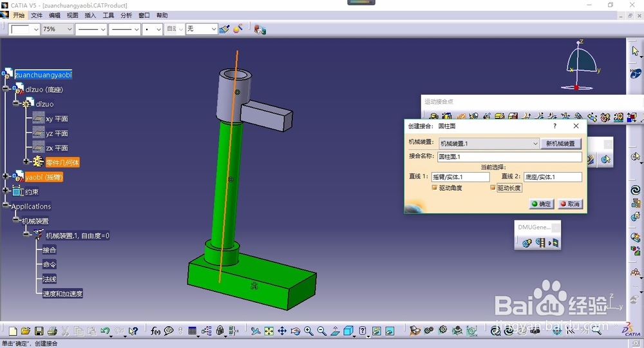Viewport: 644px width, 348px height.
Task: Click the 确定 button in dialog
Action: [542, 204]
